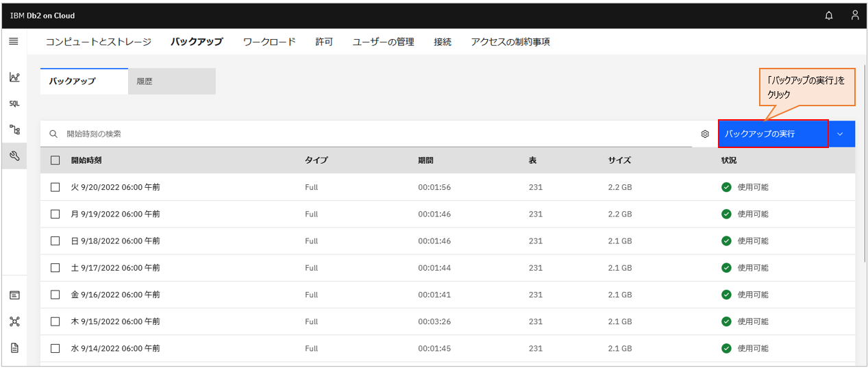This screenshot has height=368, width=868.
Task: Click the search magnifier icon
Action: (53, 134)
